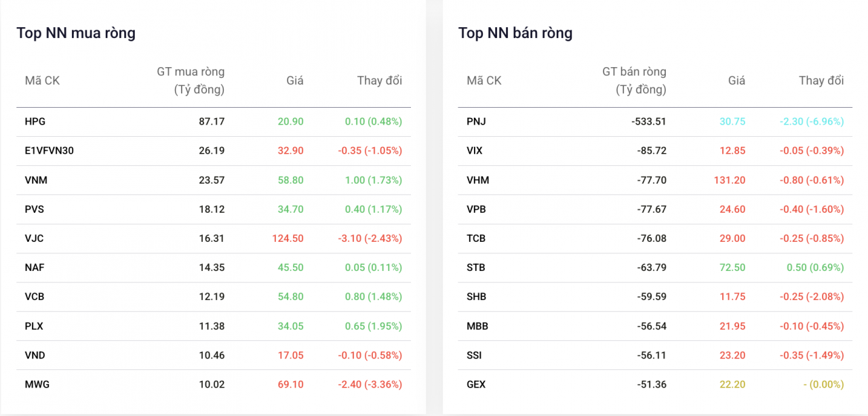Viewport: 868px width, 416px height.
Task: Click E1VFVN30 net buy value 26.19
Action: coord(212,150)
